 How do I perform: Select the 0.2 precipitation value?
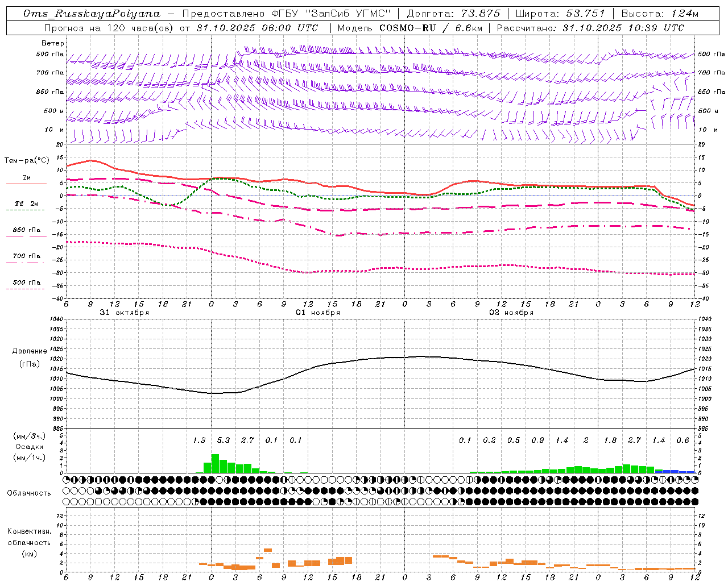tap(489, 440)
